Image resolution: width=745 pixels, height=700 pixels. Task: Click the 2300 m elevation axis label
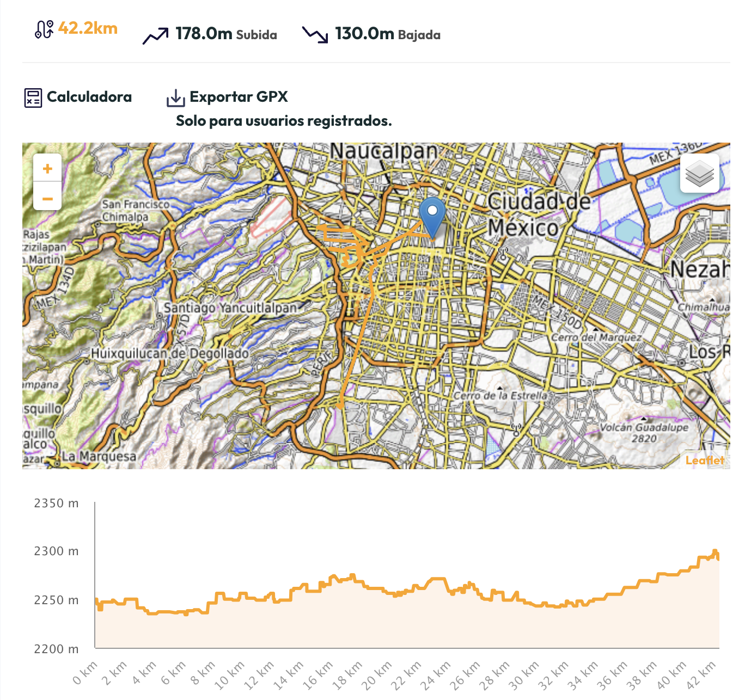tap(56, 551)
